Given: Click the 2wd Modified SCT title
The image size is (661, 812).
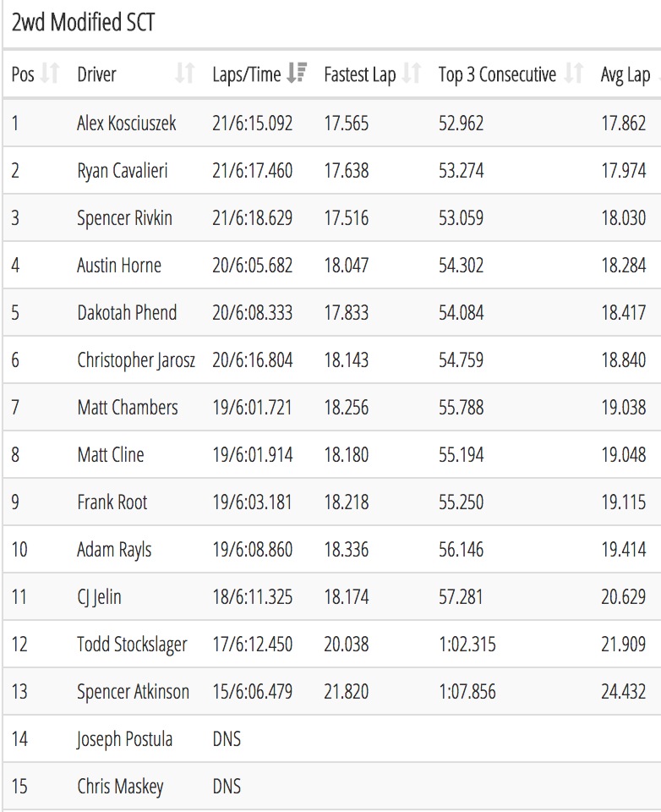Looking at the screenshot, I should [83, 22].
